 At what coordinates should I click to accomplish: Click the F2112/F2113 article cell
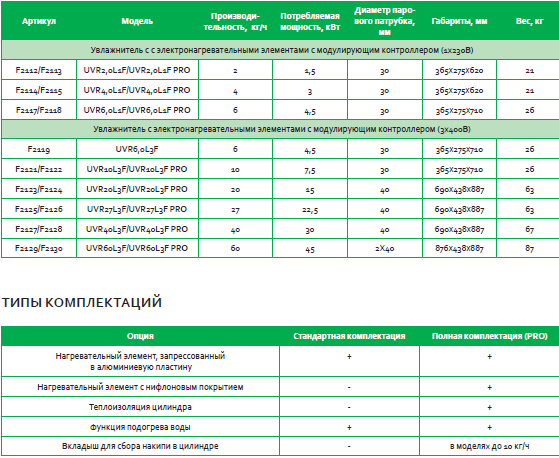(x=39, y=70)
